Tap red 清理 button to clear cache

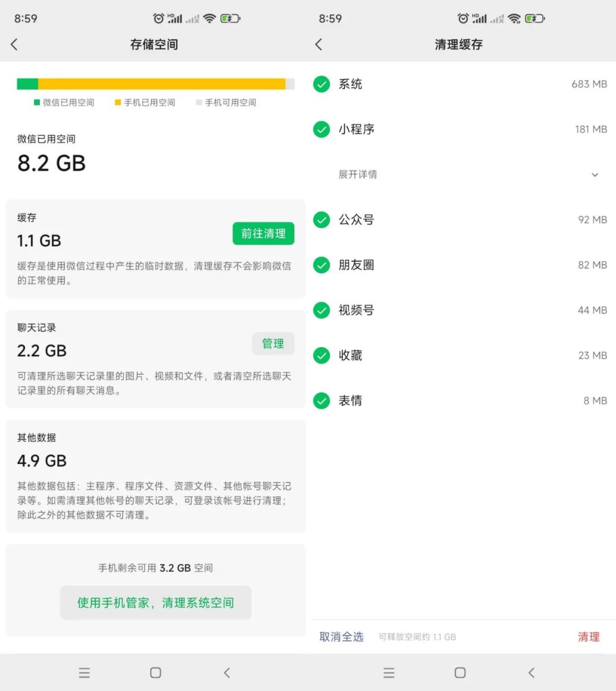click(589, 637)
